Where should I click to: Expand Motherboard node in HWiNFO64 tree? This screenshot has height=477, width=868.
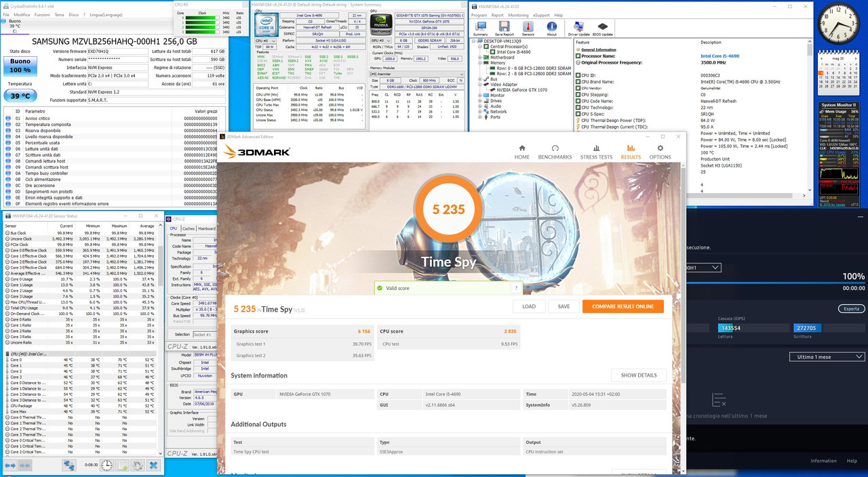point(479,58)
